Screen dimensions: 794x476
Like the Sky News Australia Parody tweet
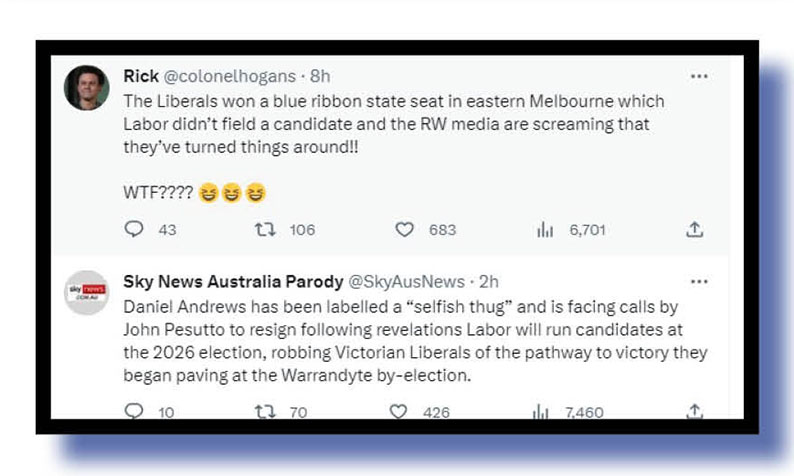pyautogui.click(x=398, y=411)
